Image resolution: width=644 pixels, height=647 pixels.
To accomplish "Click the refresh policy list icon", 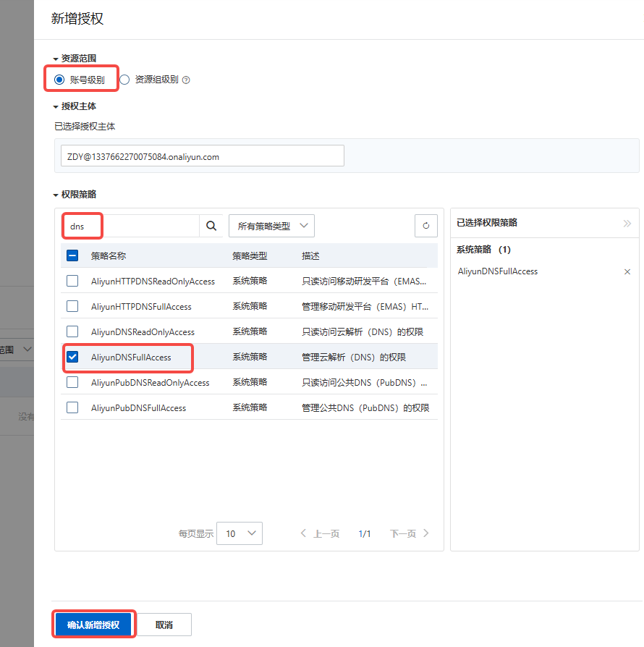I will tap(425, 226).
